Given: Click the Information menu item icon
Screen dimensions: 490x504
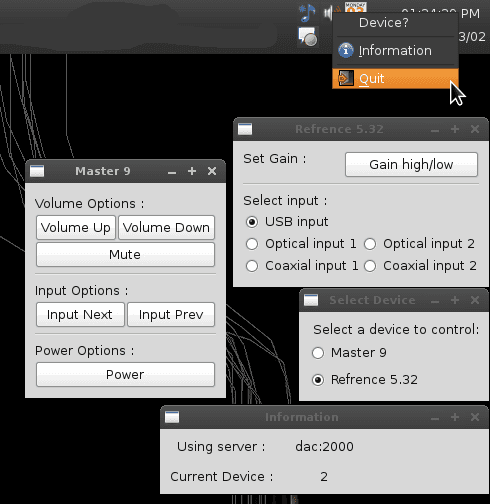Looking at the screenshot, I should pos(346,51).
